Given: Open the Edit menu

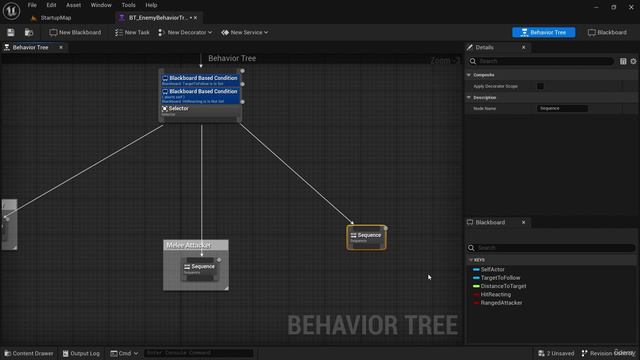Looking at the screenshot, I should (x=51, y=5).
